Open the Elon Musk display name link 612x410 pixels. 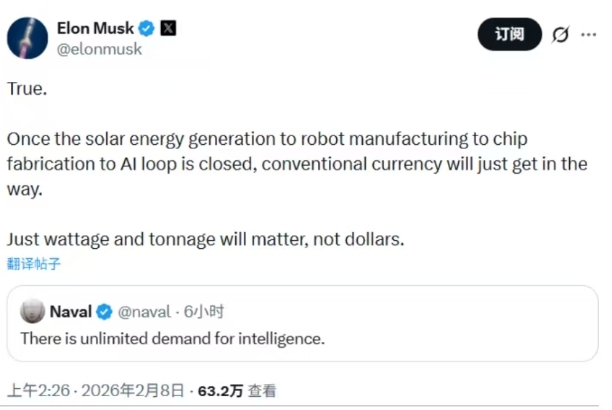(97, 28)
